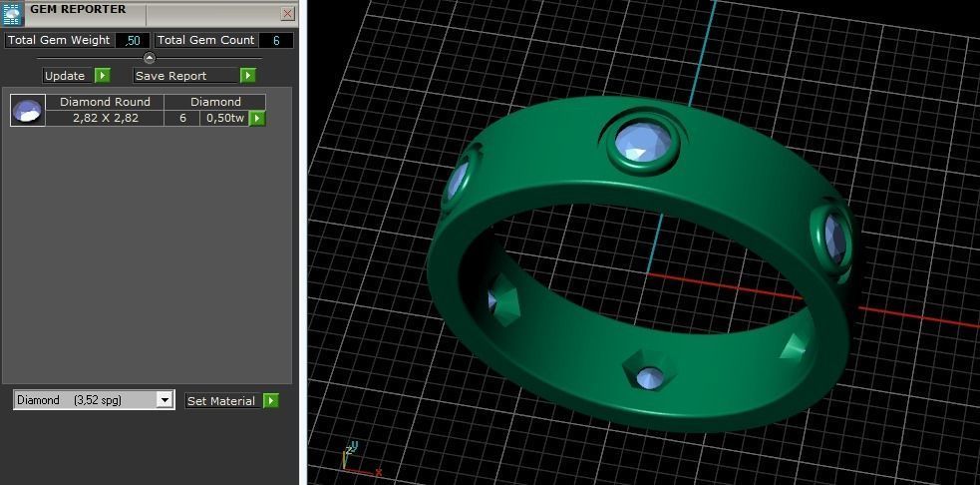
Task: Click the Gem Reporter panel icon
Action: pos(12,14)
